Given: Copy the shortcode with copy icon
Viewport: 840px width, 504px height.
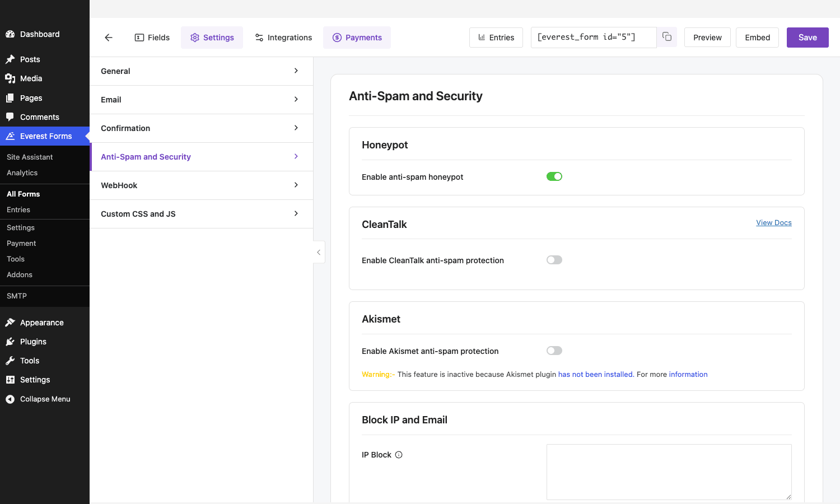Looking at the screenshot, I should pyautogui.click(x=667, y=37).
